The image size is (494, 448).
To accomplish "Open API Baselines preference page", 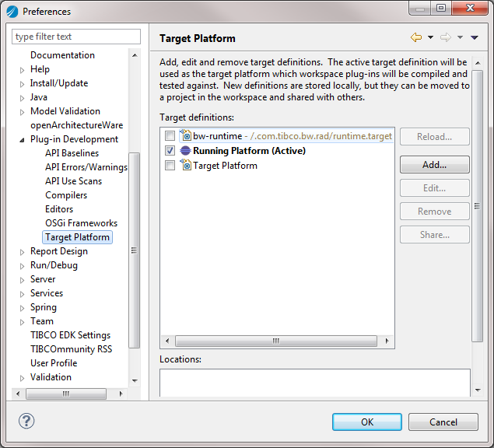I will tap(72, 153).
